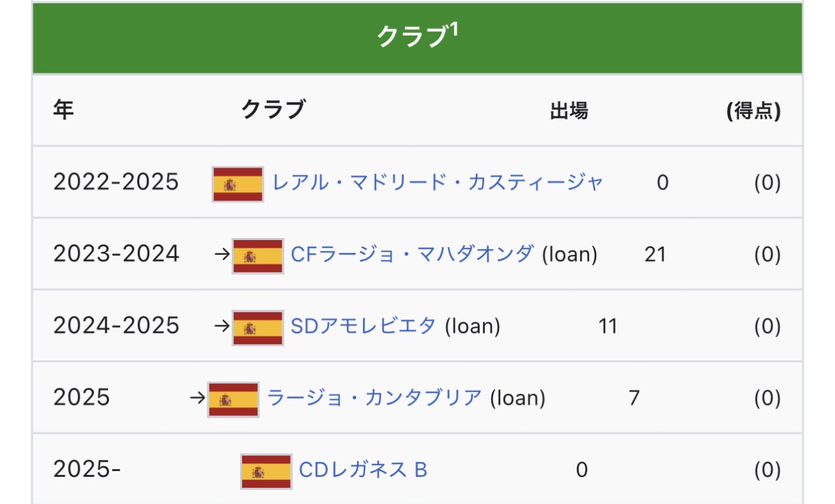Open the CFラージョ・マハダオンダ club link
The height and width of the screenshot is (504, 835).
click(412, 254)
